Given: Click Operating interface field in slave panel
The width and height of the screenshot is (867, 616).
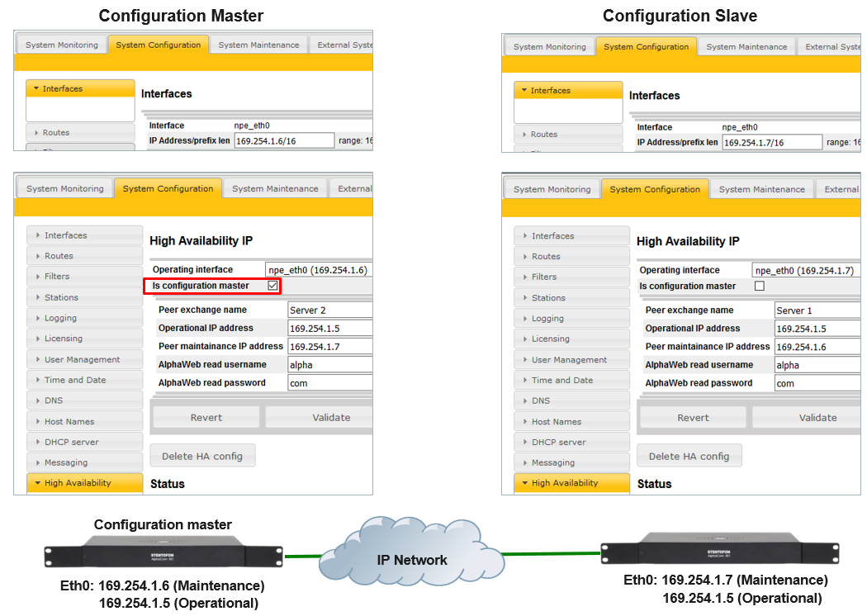Looking at the screenshot, I should coord(805,270).
